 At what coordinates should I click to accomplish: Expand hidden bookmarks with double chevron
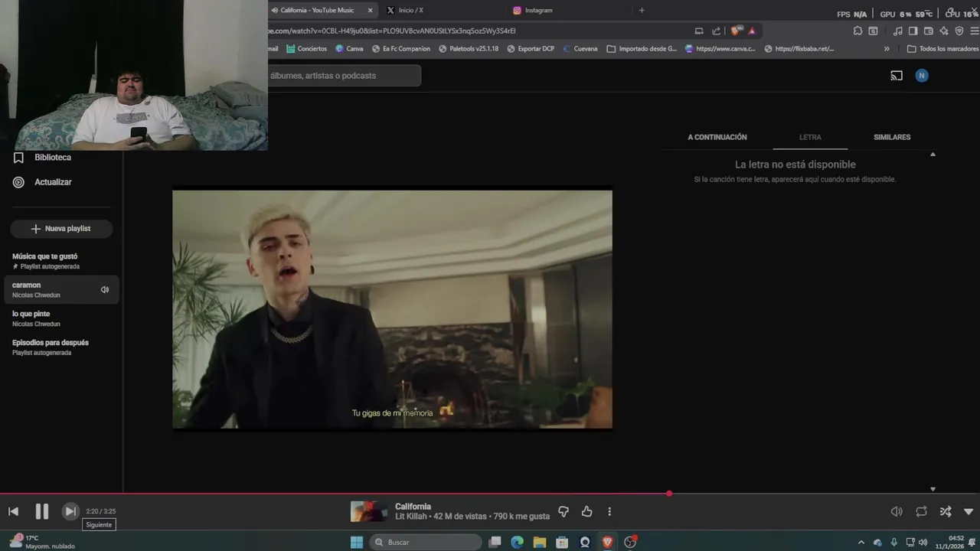click(887, 48)
